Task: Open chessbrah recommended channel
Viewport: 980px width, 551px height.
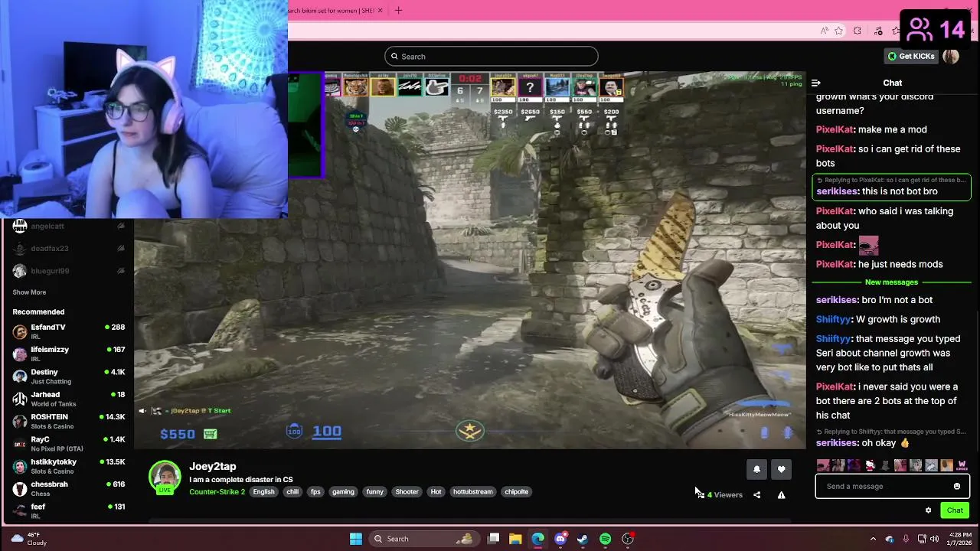Action: 69,488
